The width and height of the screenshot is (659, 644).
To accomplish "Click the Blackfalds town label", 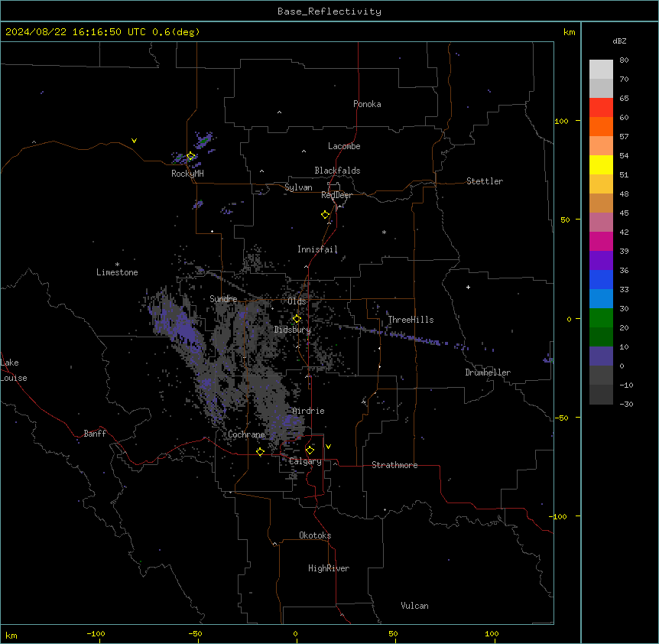I will tap(337, 171).
